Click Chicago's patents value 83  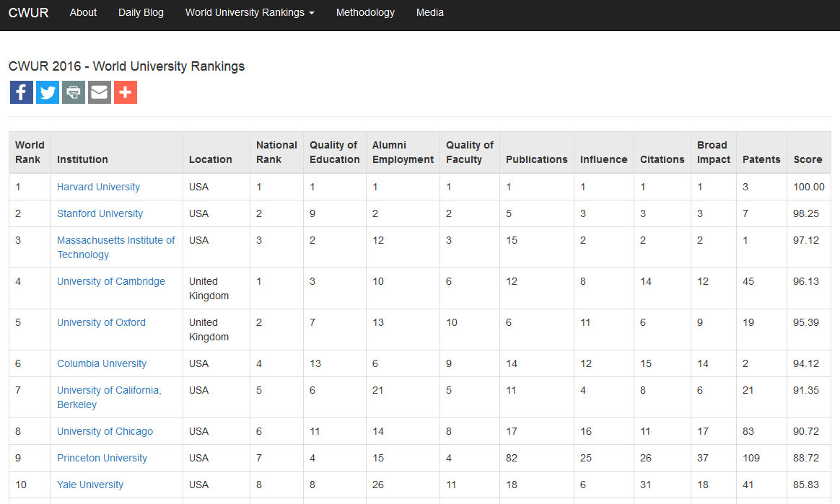pos(748,431)
